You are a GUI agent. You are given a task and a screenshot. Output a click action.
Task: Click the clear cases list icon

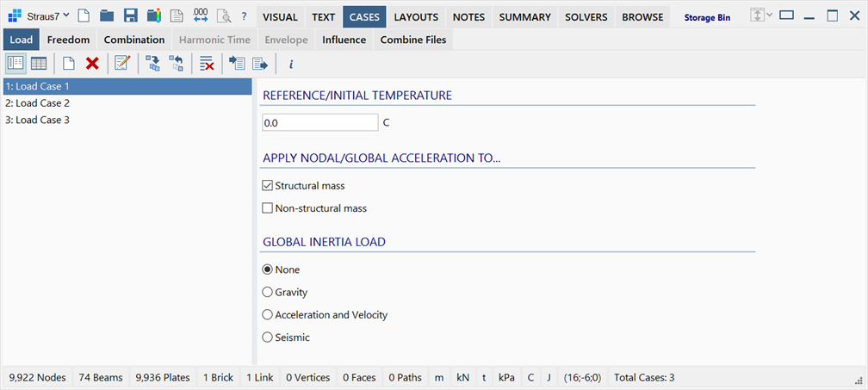207,65
